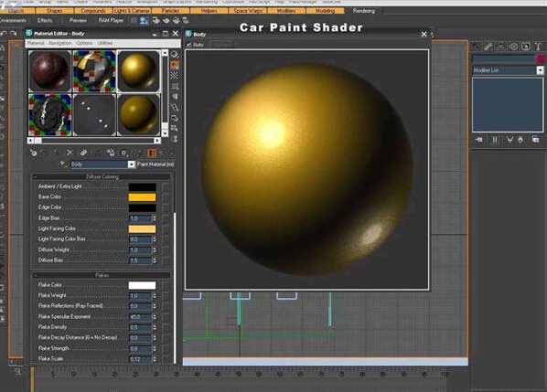Open Hierarchy command panel tab icon

point(500,46)
